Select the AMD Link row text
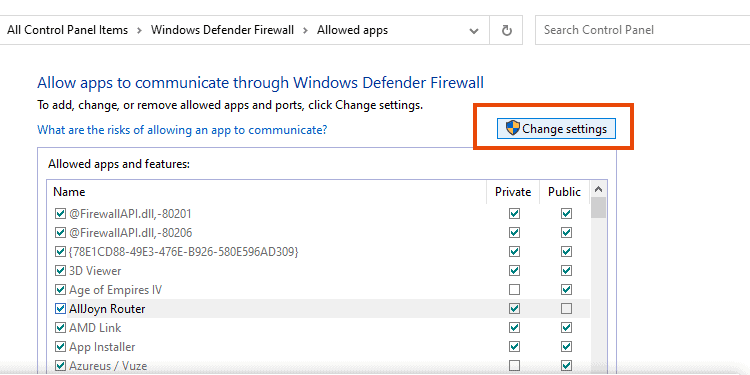The width and height of the screenshot is (750, 375). pos(95,328)
